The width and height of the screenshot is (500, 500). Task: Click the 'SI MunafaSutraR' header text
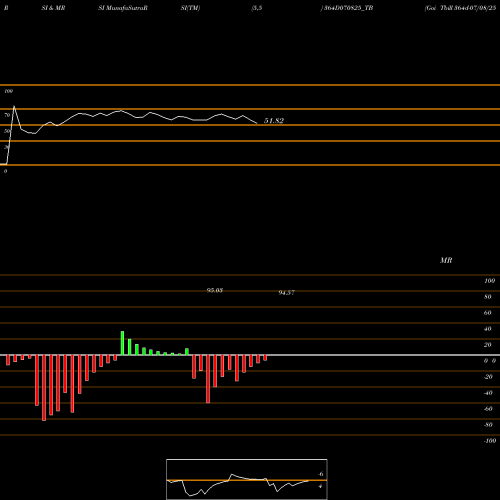[x=123, y=8]
